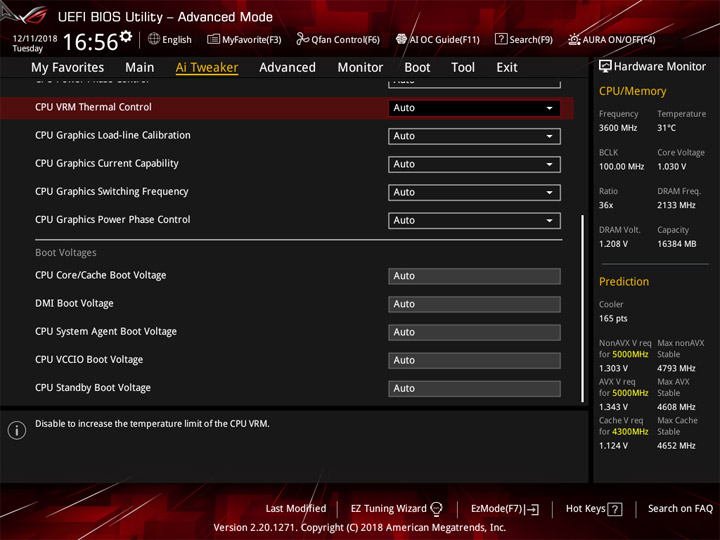This screenshot has width=720, height=540.
Task: Click the 31°C temperature value
Action: click(x=666, y=128)
